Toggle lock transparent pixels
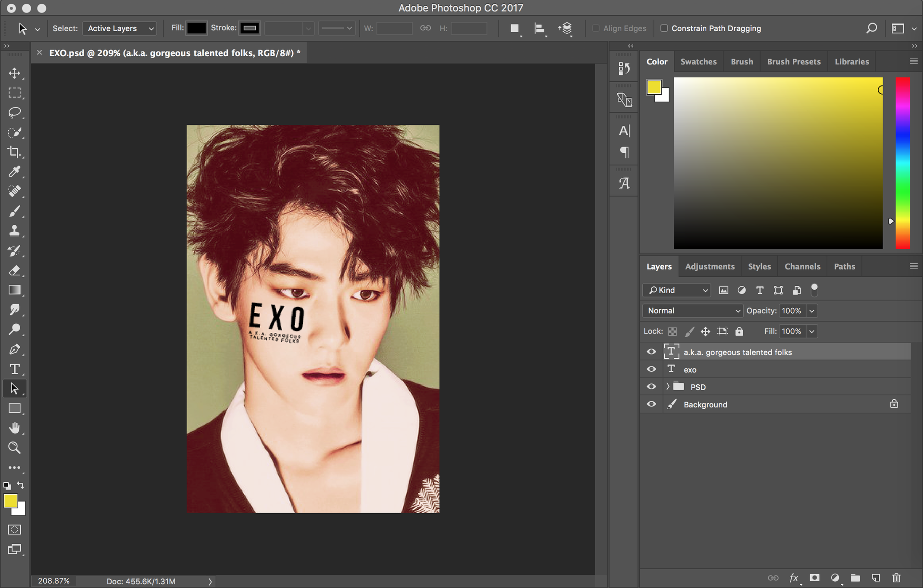The width and height of the screenshot is (923, 588). click(673, 331)
